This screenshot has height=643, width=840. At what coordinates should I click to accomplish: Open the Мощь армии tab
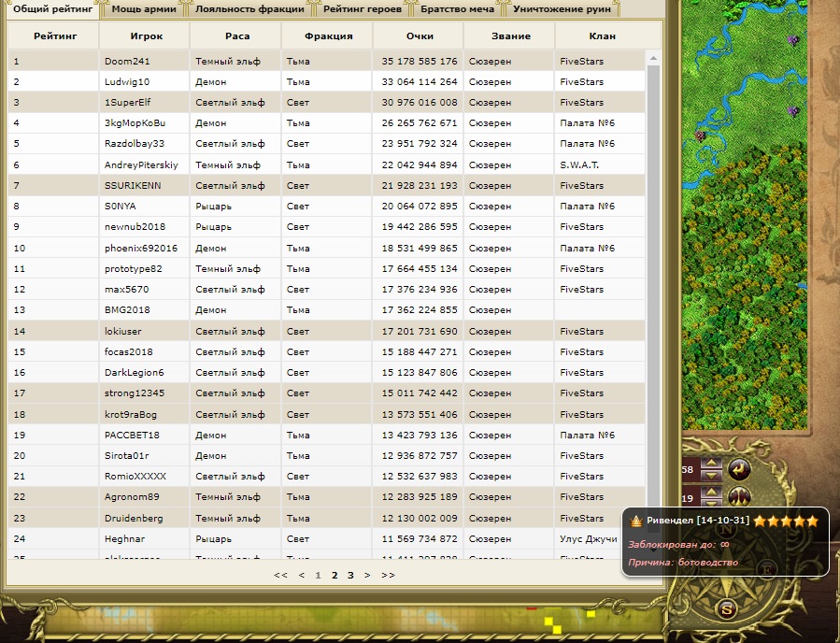(x=145, y=9)
